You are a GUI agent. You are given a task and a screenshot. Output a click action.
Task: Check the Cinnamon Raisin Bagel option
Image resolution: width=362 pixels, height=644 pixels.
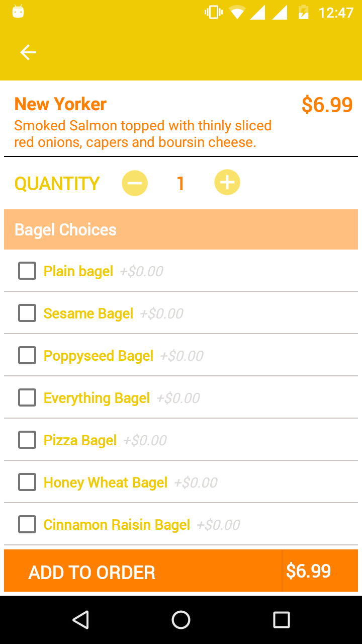click(x=27, y=525)
